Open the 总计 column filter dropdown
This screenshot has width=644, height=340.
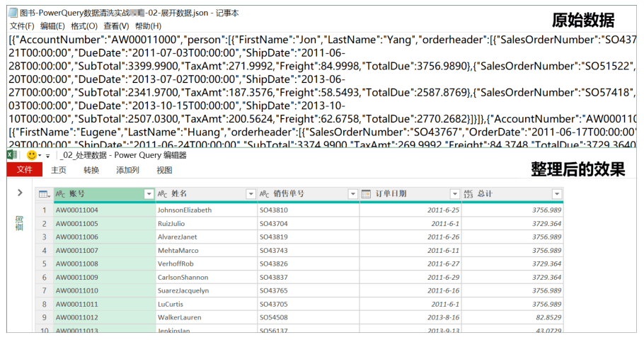(x=557, y=194)
